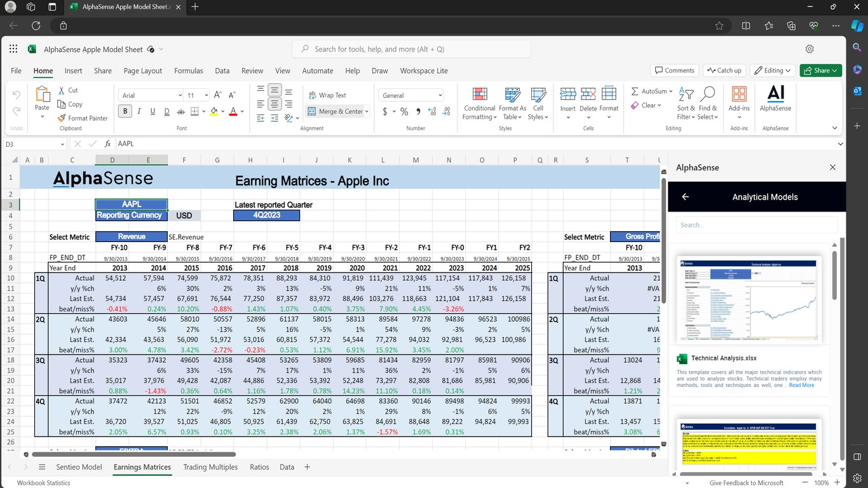This screenshot has height=488, width=868.
Task: Switch to the Trading Multiples sheet tab
Action: coord(210,467)
